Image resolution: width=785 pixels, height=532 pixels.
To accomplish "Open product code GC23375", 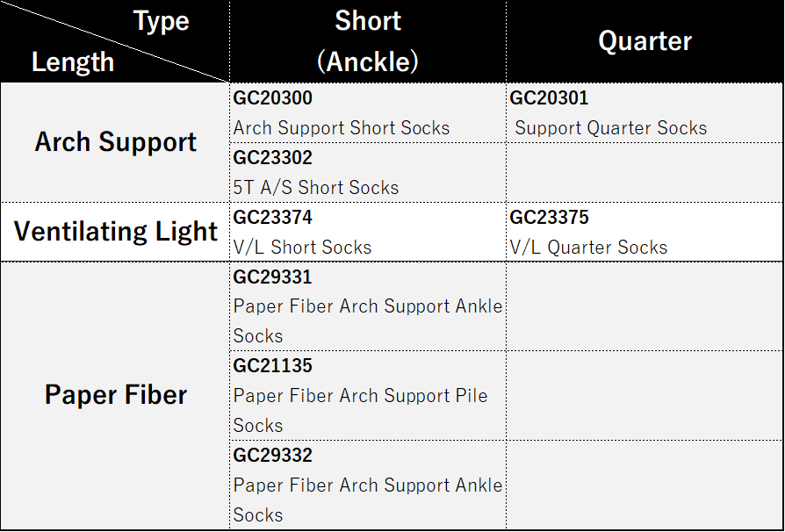I will pyautogui.click(x=550, y=217).
